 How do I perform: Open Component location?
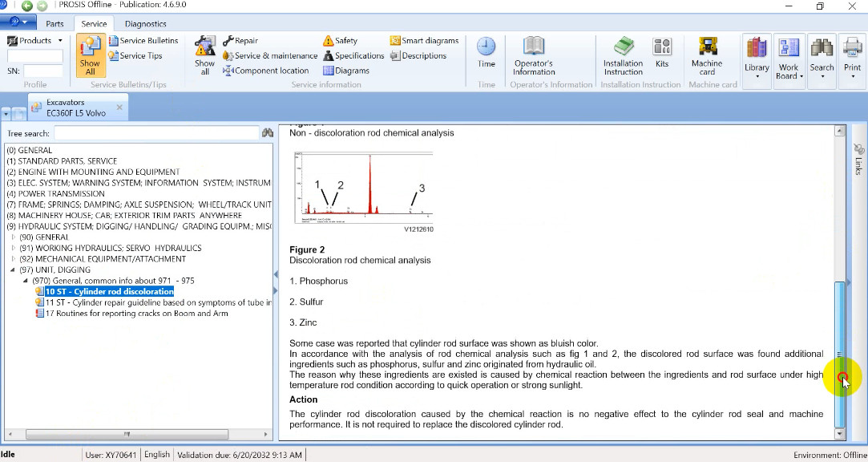click(266, 71)
